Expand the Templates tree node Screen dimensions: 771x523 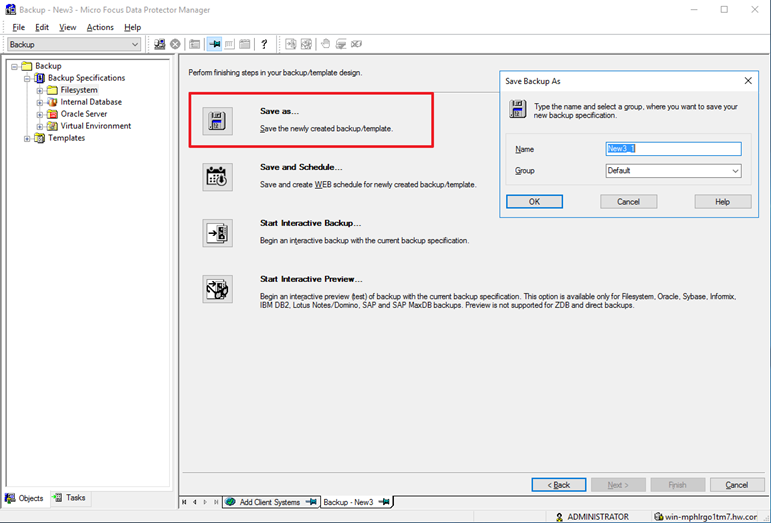tap(27, 139)
